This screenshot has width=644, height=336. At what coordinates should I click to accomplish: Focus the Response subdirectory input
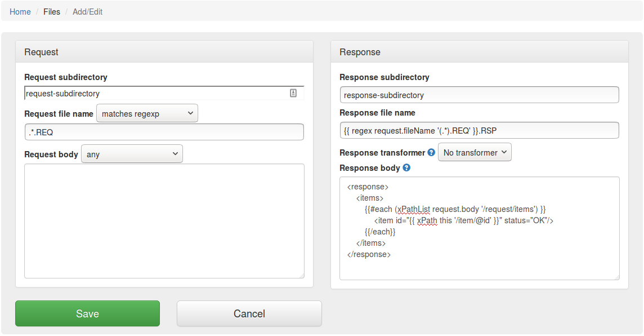tap(479, 95)
